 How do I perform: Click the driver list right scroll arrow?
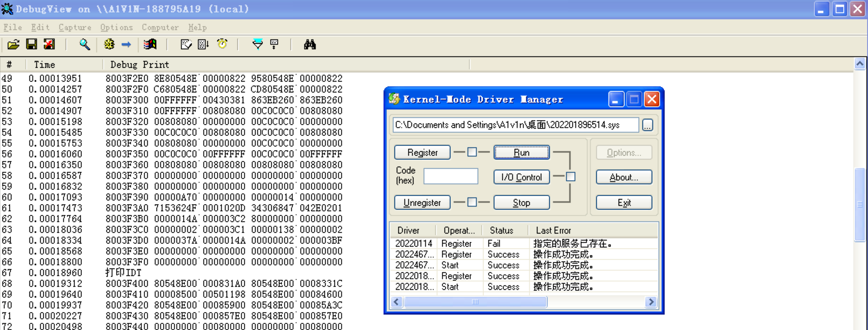(651, 302)
